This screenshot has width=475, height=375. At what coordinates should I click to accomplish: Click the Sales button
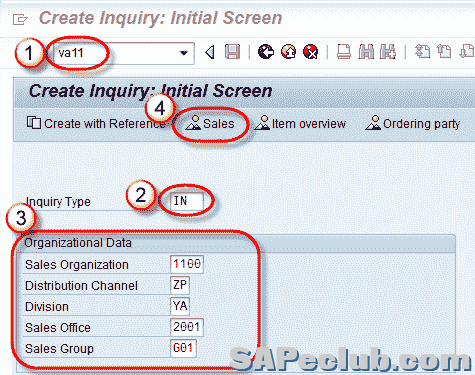(x=210, y=124)
